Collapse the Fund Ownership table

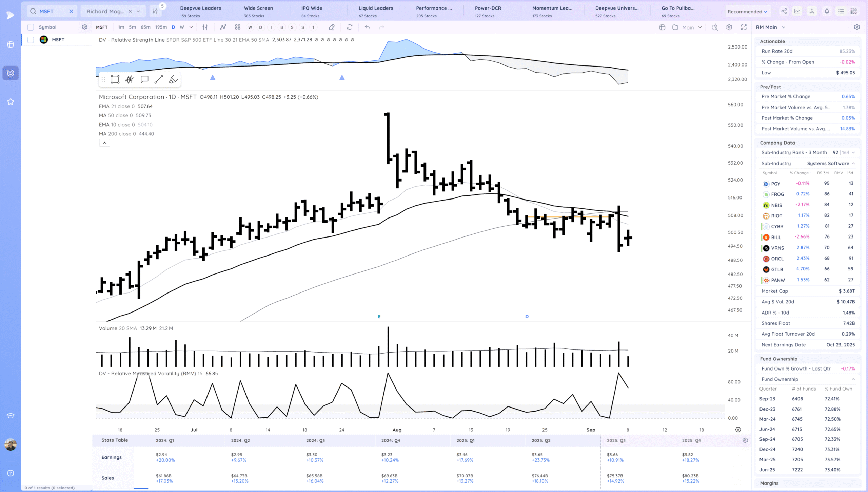click(853, 379)
